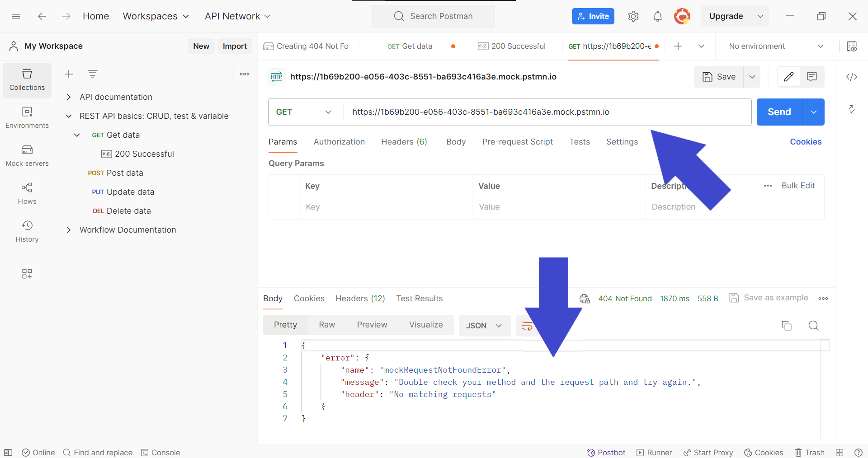Click the request info icon in right sidebar
This screenshot has width=868, height=458.
[x=852, y=109]
